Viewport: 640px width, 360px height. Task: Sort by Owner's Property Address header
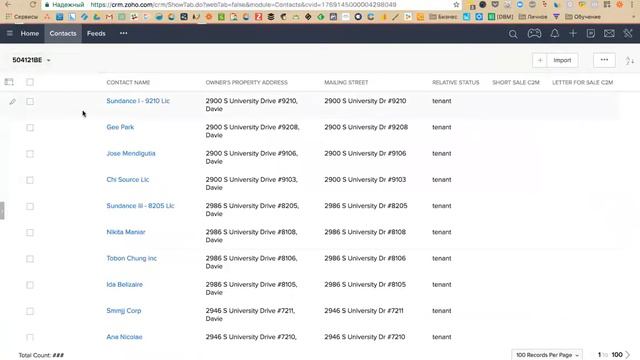tap(247, 82)
